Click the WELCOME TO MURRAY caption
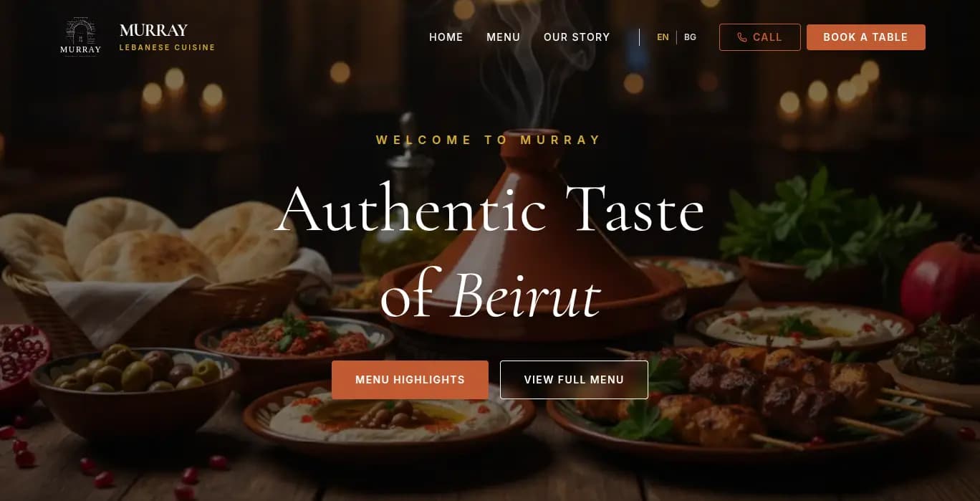980x501 pixels. 489,140
